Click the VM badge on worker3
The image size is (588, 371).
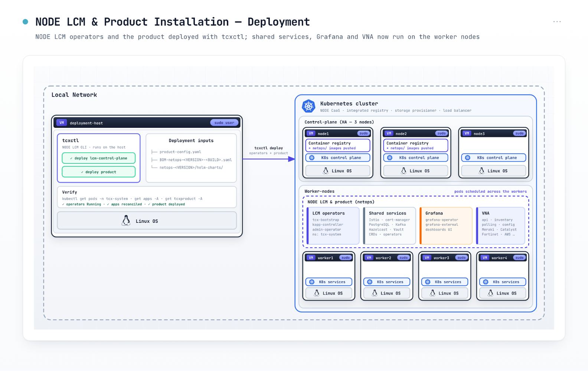click(427, 258)
